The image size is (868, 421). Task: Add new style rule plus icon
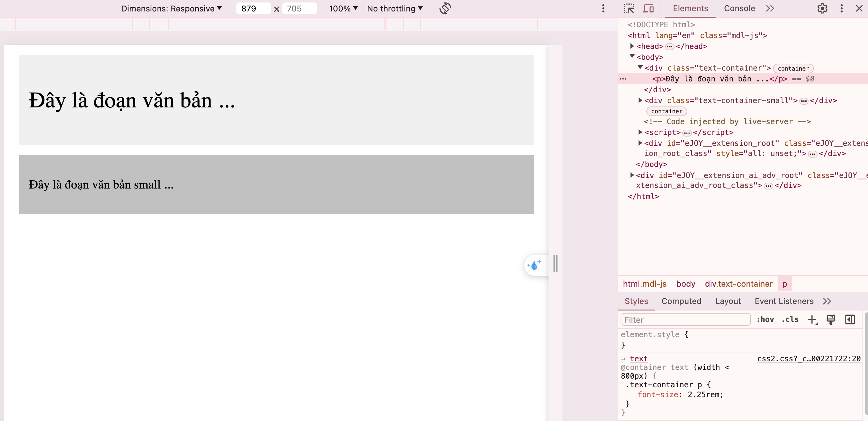[812, 319]
